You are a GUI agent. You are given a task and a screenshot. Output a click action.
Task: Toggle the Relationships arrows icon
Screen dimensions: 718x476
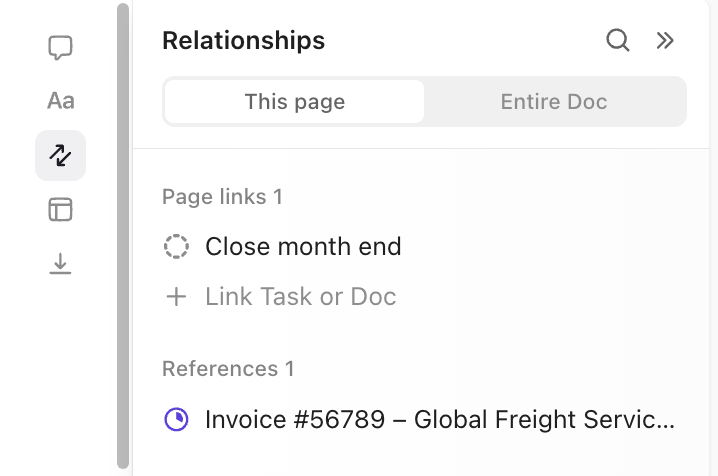[60, 155]
